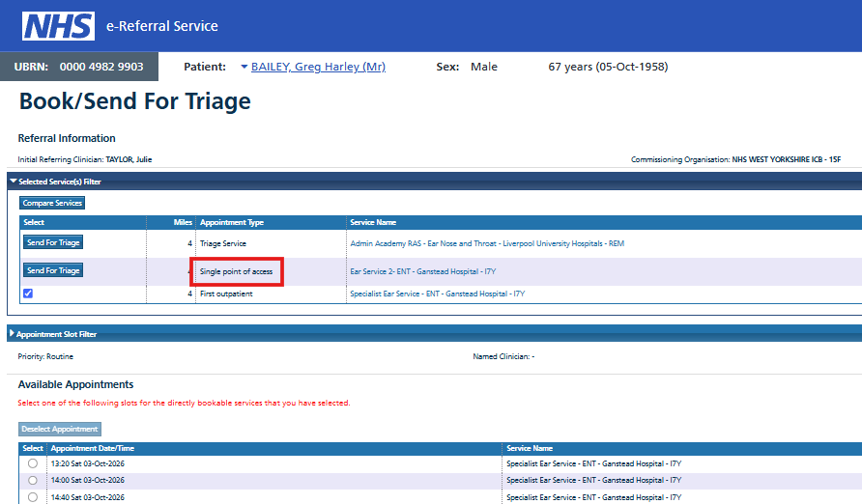Select the 13:20 Sat 03-Oct-2026 appointment radio
The width and height of the screenshot is (862, 504).
(33, 463)
